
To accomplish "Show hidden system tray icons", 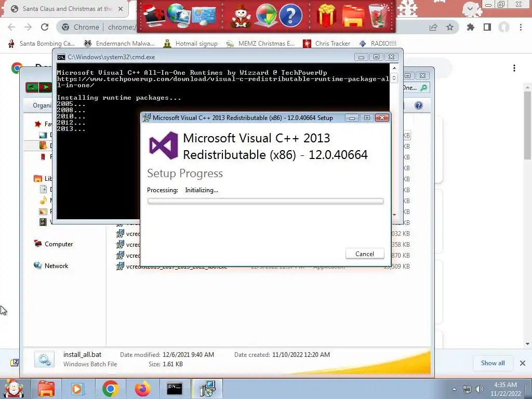I will pos(454,389).
